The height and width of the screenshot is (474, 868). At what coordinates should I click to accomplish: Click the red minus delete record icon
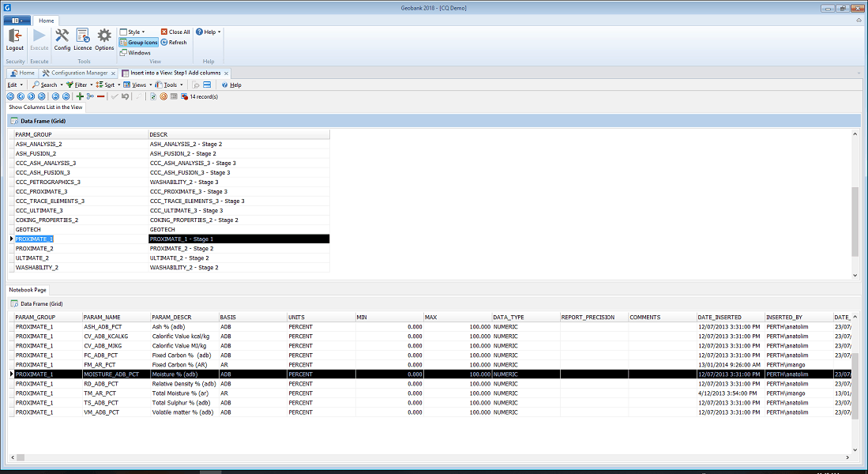100,96
